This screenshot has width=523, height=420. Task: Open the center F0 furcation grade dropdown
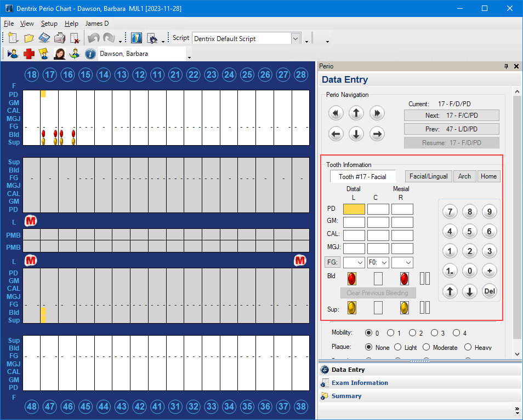tap(378, 263)
